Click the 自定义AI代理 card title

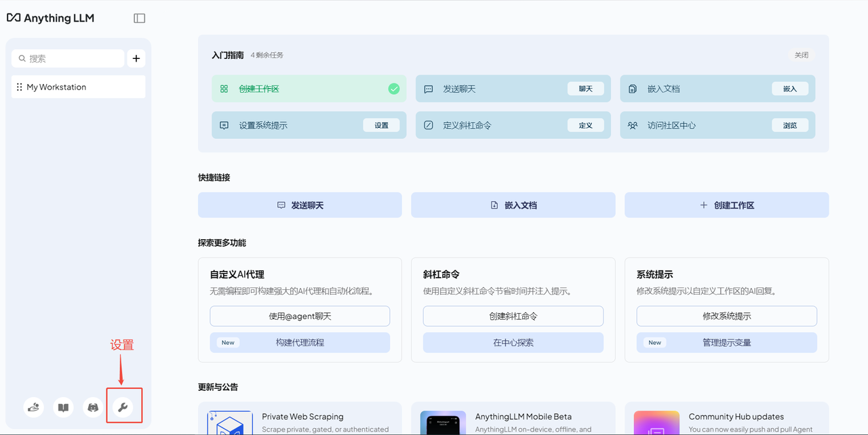tap(237, 274)
